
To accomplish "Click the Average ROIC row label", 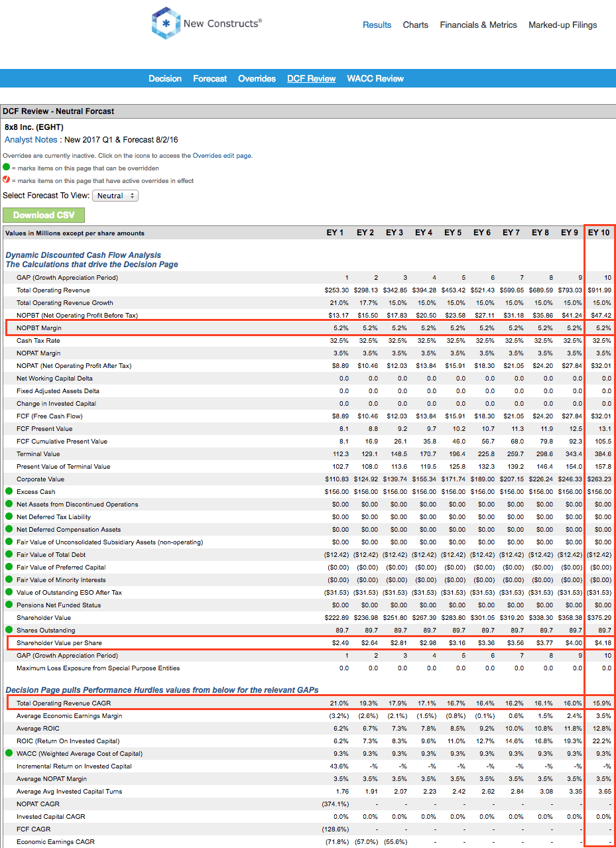I will pos(38,728).
